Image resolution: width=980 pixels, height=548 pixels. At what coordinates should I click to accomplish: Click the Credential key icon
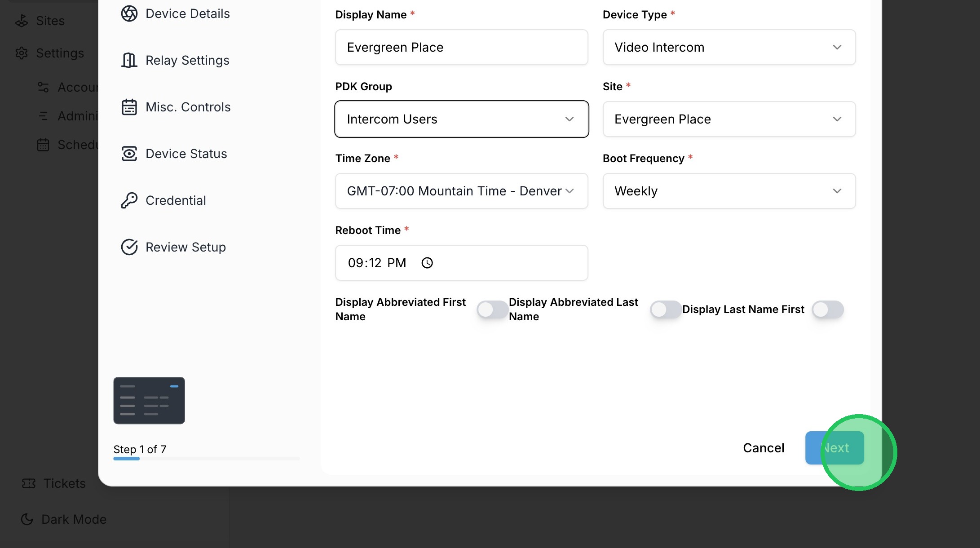point(129,200)
